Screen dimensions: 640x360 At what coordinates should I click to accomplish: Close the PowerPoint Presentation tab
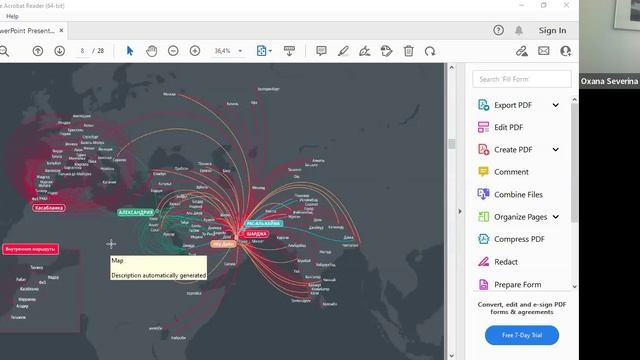point(61,31)
